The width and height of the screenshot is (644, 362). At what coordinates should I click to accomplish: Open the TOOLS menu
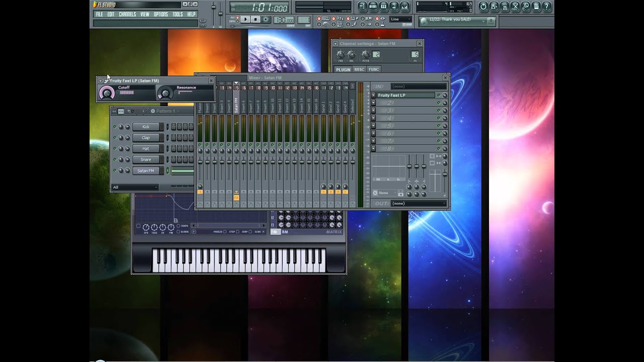click(178, 14)
